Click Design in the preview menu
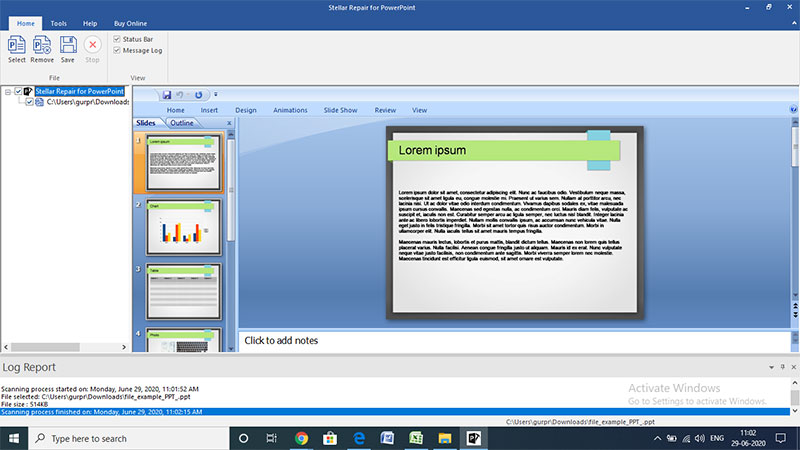 [x=246, y=110]
